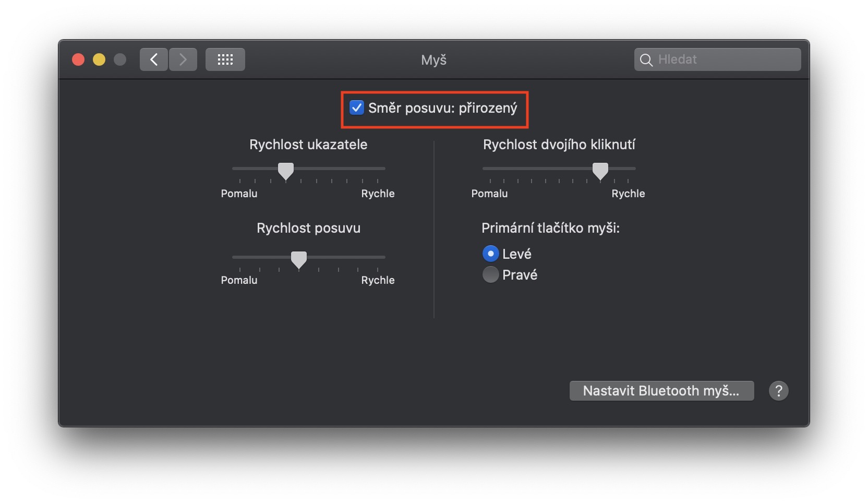Image resolution: width=868 pixels, height=504 pixels.
Task: Minimize the Myš window
Action: tap(99, 59)
